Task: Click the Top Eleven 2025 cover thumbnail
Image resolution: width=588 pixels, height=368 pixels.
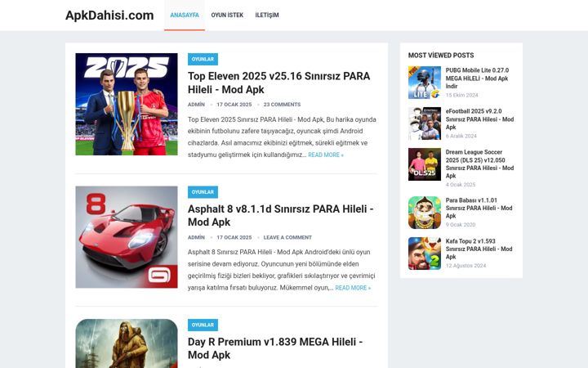Action: (x=127, y=104)
